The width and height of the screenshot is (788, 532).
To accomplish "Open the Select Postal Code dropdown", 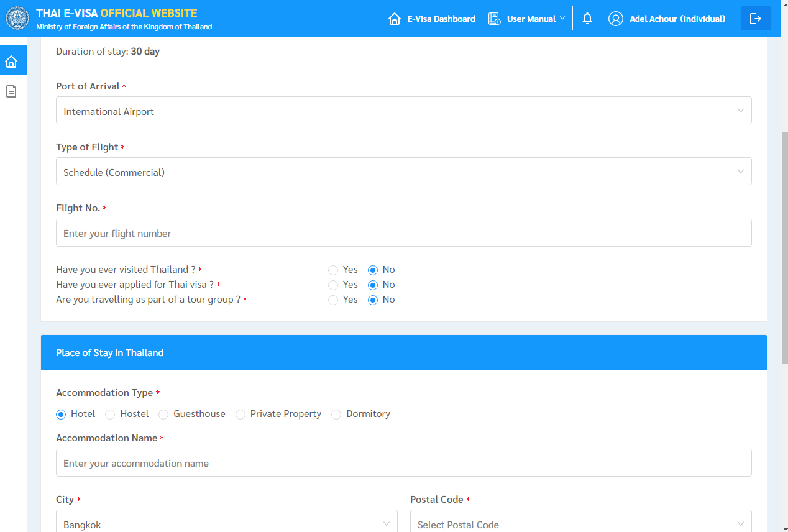I will 580,525.
